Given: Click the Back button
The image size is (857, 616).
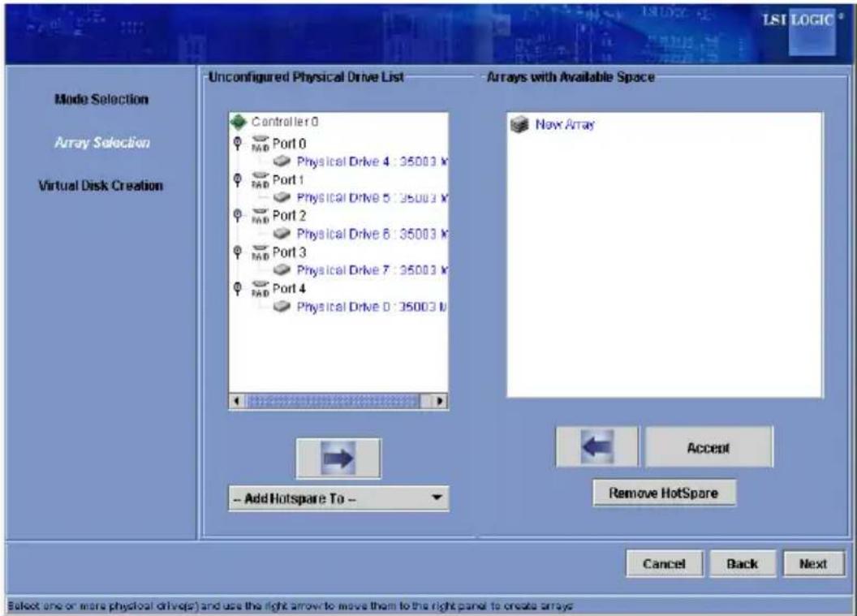Looking at the screenshot, I should tap(743, 563).
